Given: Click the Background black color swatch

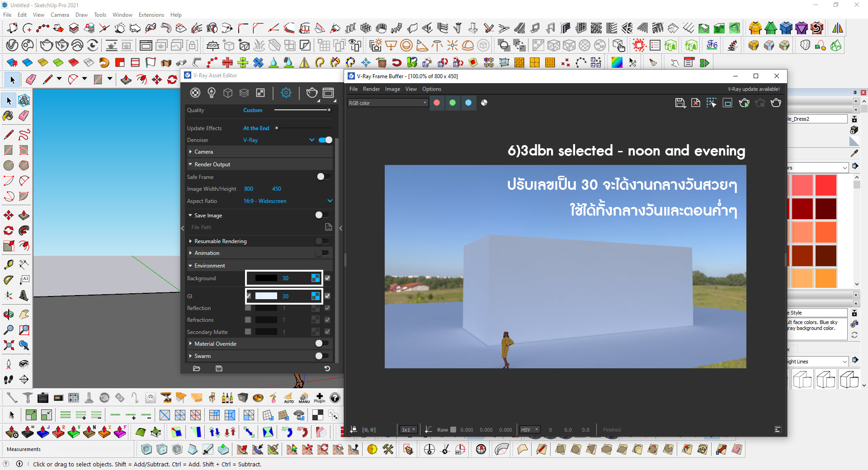Looking at the screenshot, I should pos(266,278).
